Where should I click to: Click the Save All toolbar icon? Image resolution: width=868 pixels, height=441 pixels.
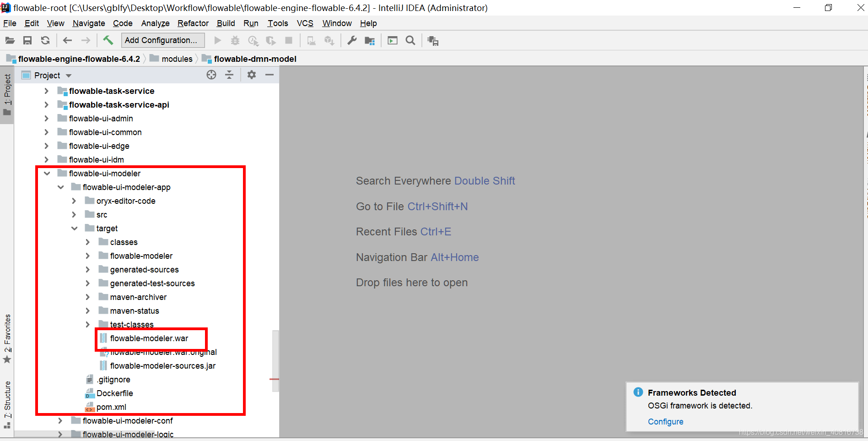click(x=27, y=41)
